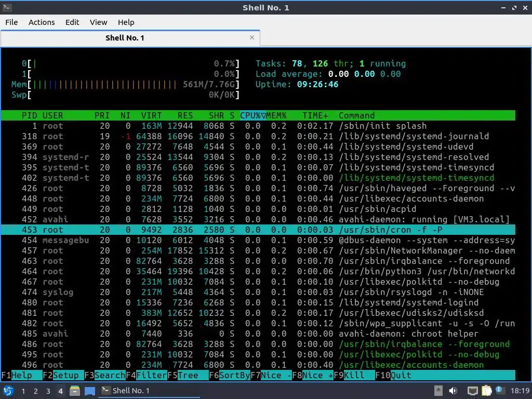Open the View menu
The height and width of the screenshot is (399, 532).
98,22
